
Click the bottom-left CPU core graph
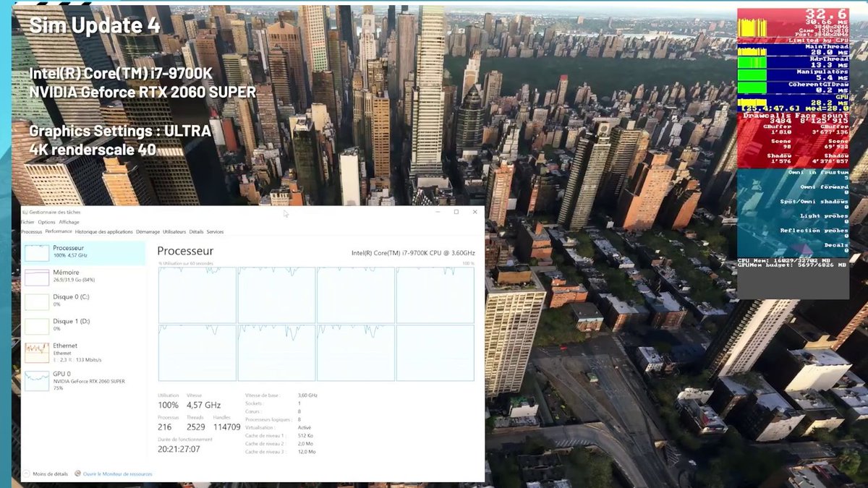click(197, 353)
